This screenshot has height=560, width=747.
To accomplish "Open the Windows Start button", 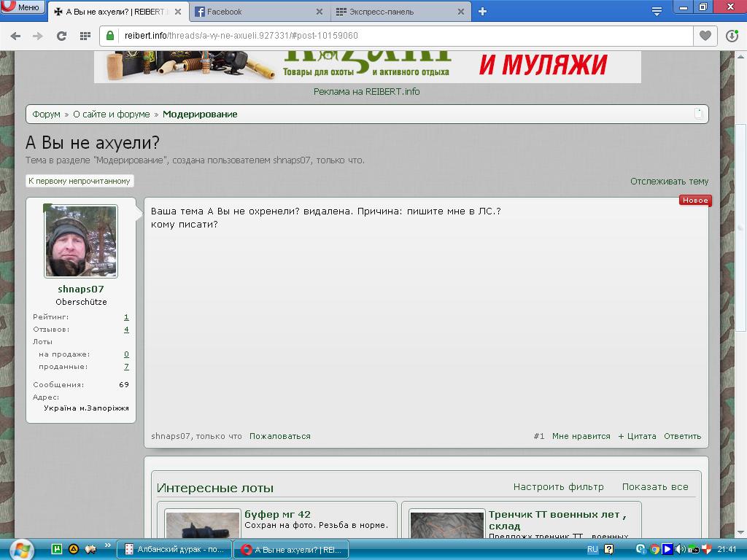I will click(20, 548).
